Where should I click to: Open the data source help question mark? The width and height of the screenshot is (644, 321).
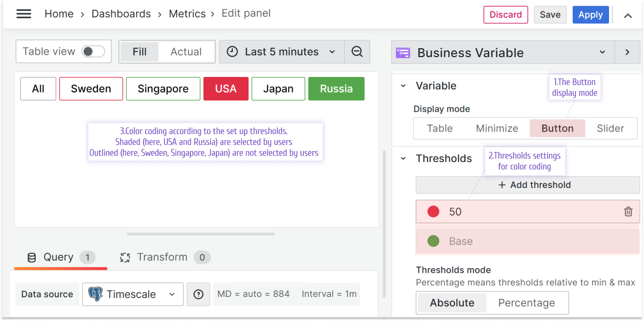[x=198, y=294]
